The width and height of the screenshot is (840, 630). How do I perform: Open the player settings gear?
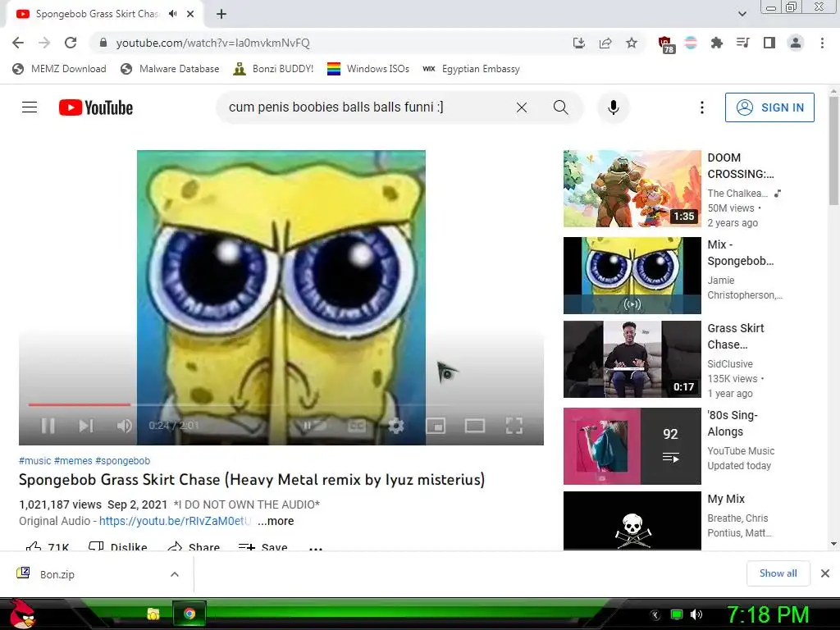(396, 426)
